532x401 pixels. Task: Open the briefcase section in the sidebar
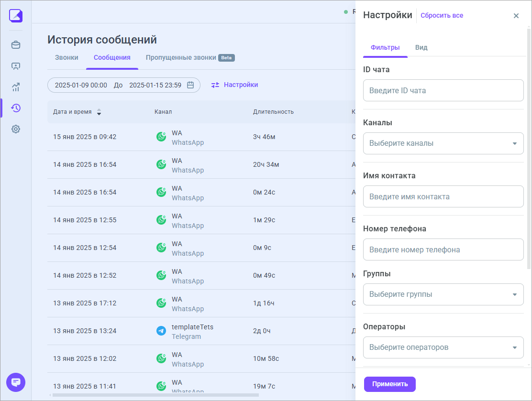click(x=16, y=45)
